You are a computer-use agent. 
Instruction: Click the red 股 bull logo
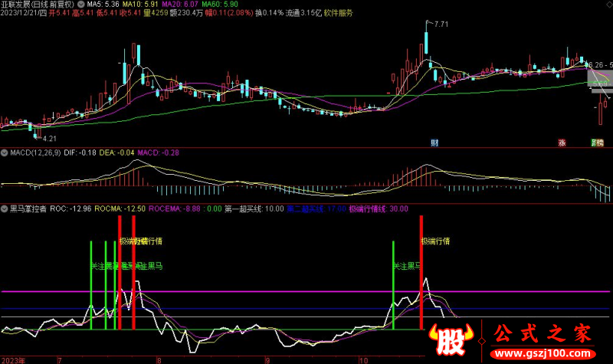coord(451,337)
